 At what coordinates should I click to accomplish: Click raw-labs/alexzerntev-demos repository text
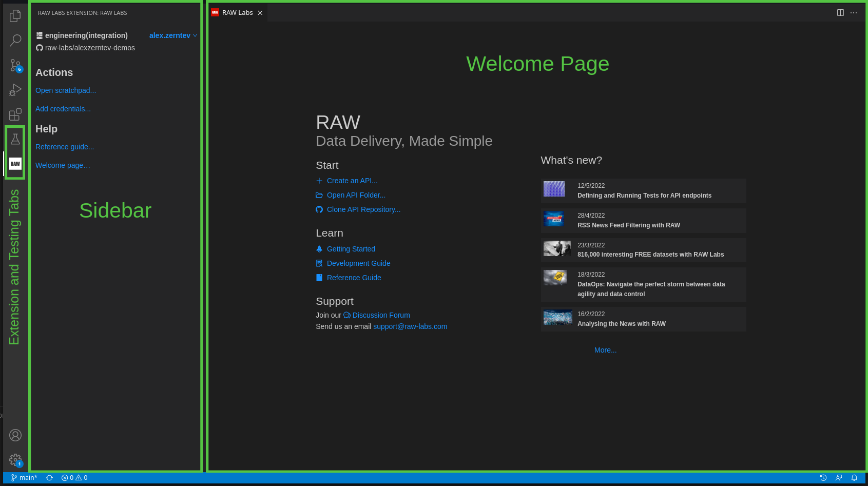[x=90, y=48]
